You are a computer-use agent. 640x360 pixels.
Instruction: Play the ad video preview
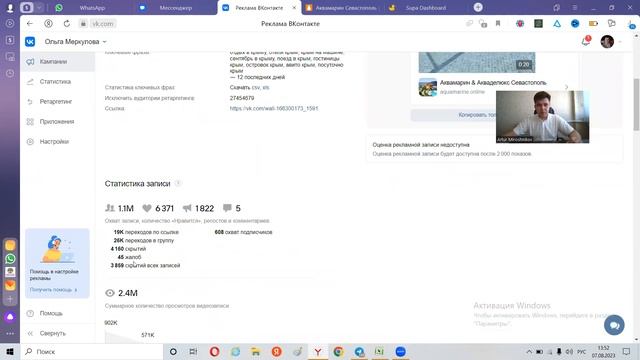point(477,62)
